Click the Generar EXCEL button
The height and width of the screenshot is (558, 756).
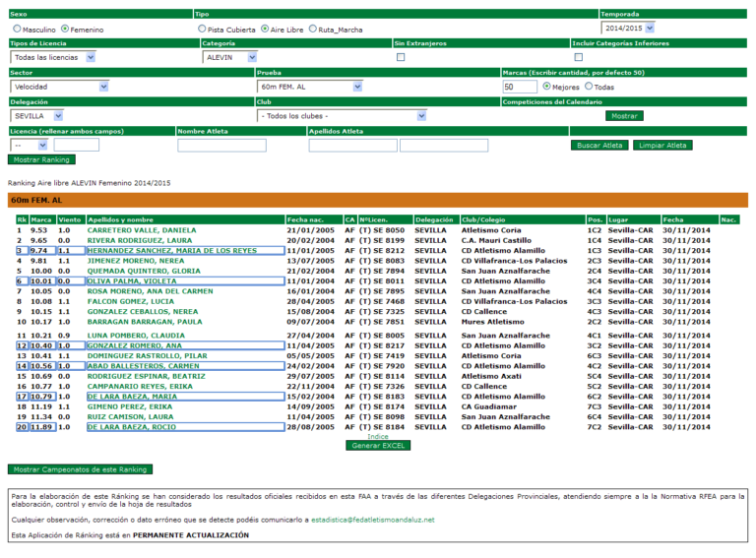coord(378,446)
